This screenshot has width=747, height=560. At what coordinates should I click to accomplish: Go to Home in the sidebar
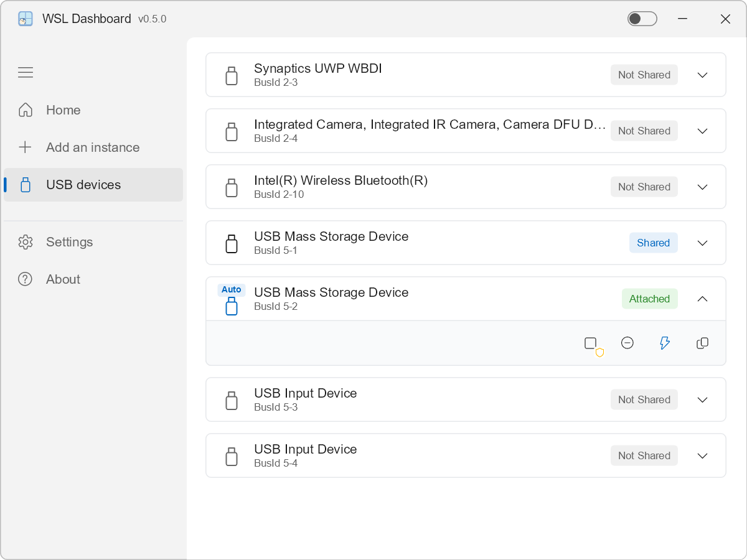point(93,110)
